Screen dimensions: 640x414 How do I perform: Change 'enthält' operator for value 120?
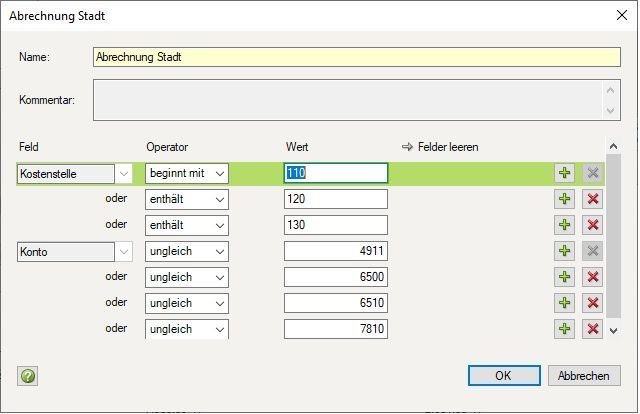click(x=219, y=199)
